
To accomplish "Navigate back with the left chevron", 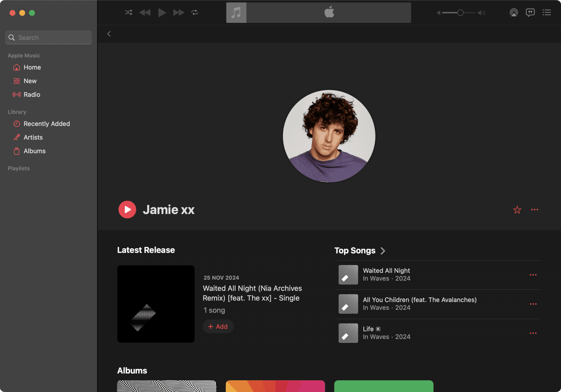I will click(x=109, y=34).
